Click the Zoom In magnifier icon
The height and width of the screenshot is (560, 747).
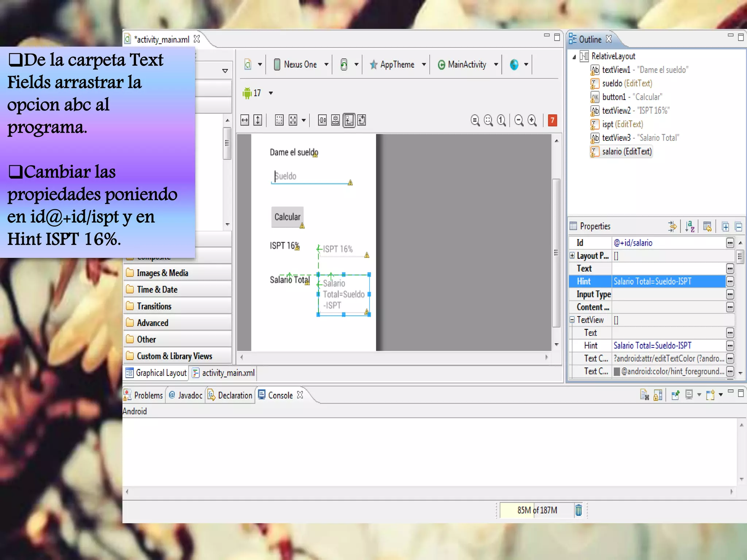tap(532, 120)
